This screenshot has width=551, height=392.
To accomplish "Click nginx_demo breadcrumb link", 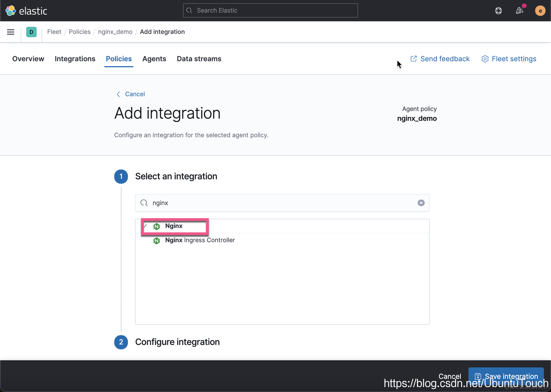I will pos(115,32).
